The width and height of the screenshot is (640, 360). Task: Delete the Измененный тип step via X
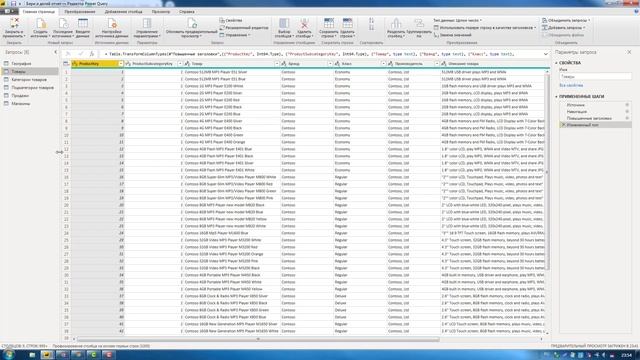(564, 125)
